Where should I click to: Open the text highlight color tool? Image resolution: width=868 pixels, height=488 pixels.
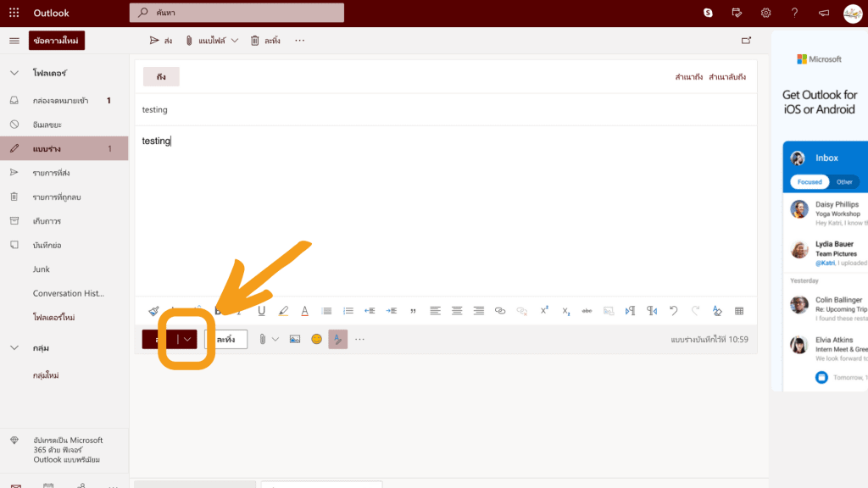[x=283, y=310]
